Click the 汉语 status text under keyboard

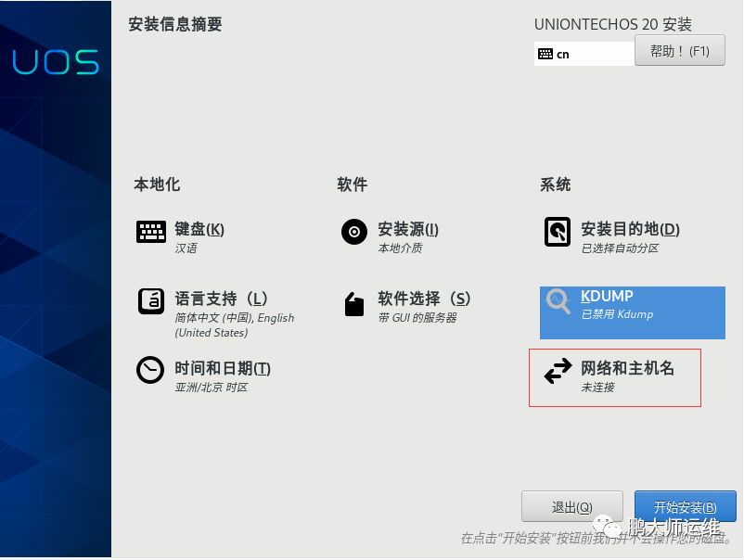pyautogui.click(x=186, y=248)
